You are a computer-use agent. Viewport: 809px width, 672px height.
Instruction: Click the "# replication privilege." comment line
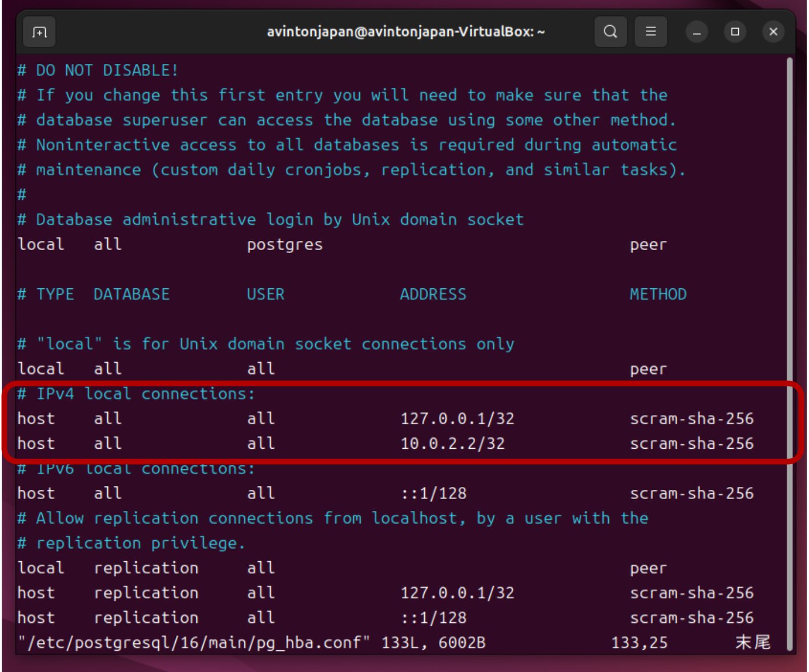pos(131,543)
